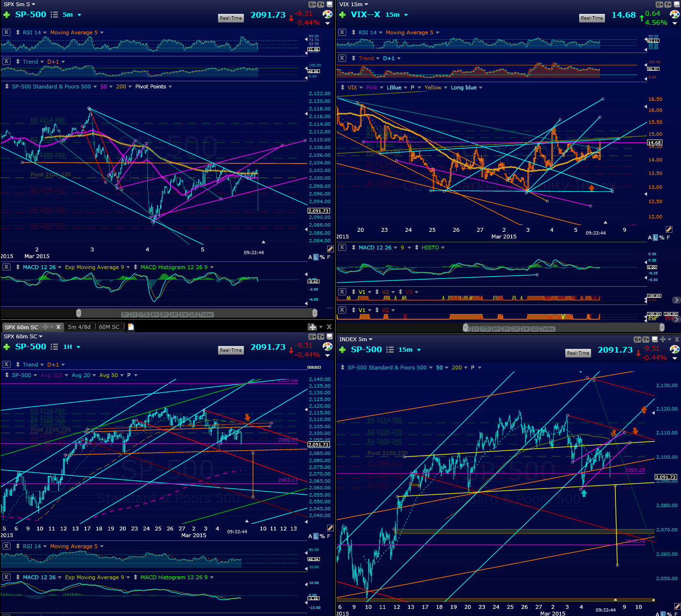
Task: Expand HISTO dropdown in VIX MACD panel
Action: pyautogui.click(x=443, y=248)
